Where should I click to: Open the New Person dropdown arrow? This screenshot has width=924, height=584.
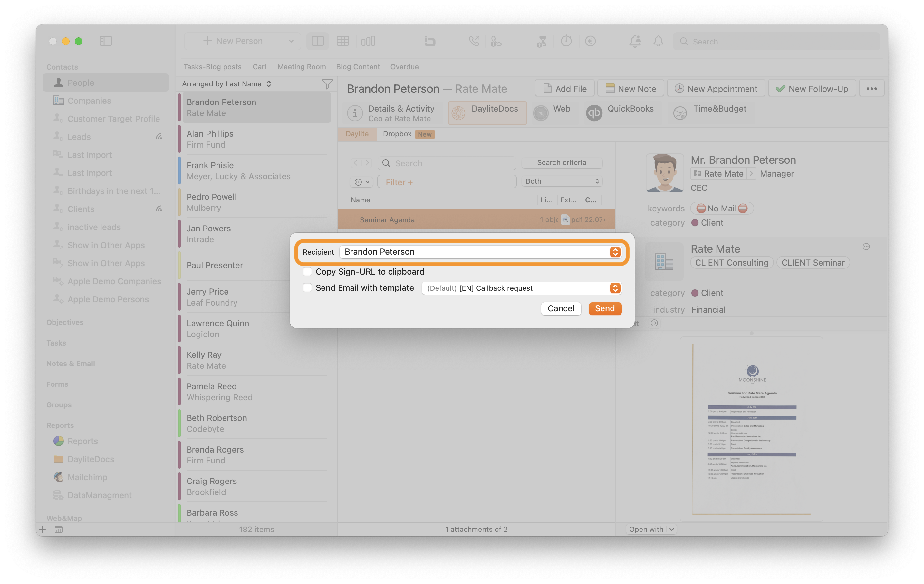point(291,41)
